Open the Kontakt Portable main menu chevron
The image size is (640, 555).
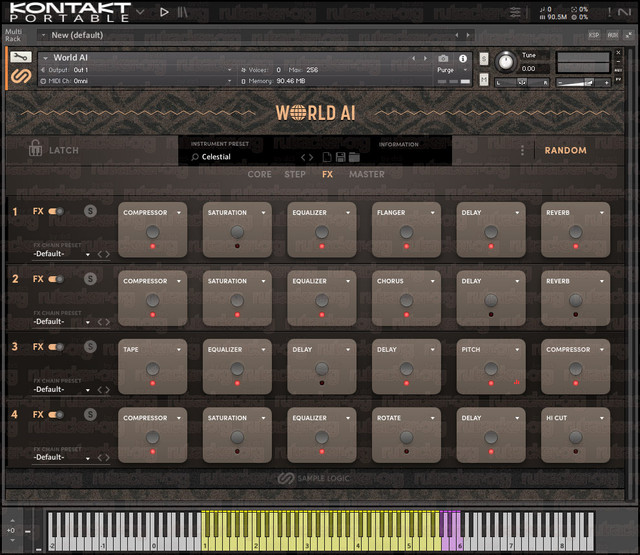pyautogui.click(x=140, y=12)
